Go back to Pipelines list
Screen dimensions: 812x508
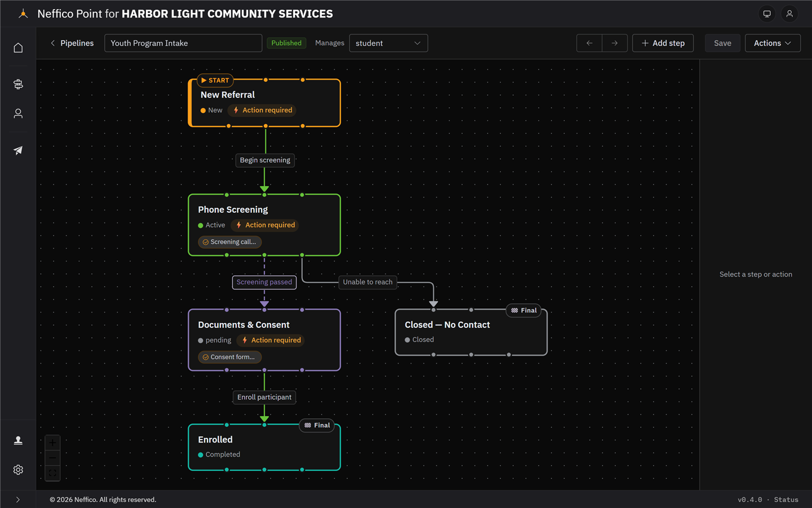tap(72, 43)
